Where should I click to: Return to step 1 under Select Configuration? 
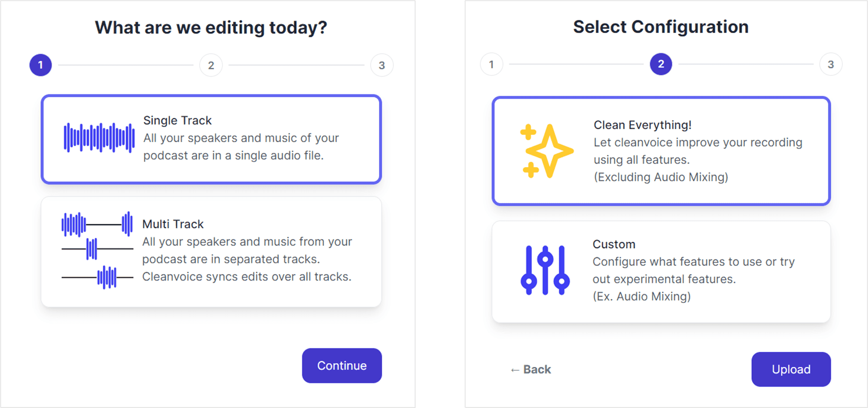tap(491, 64)
